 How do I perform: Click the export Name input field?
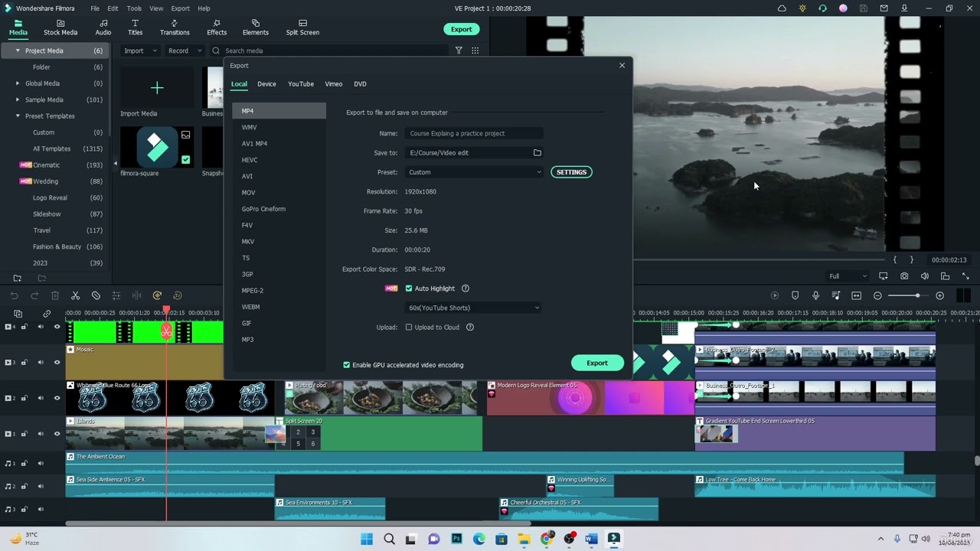click(474, 133)
